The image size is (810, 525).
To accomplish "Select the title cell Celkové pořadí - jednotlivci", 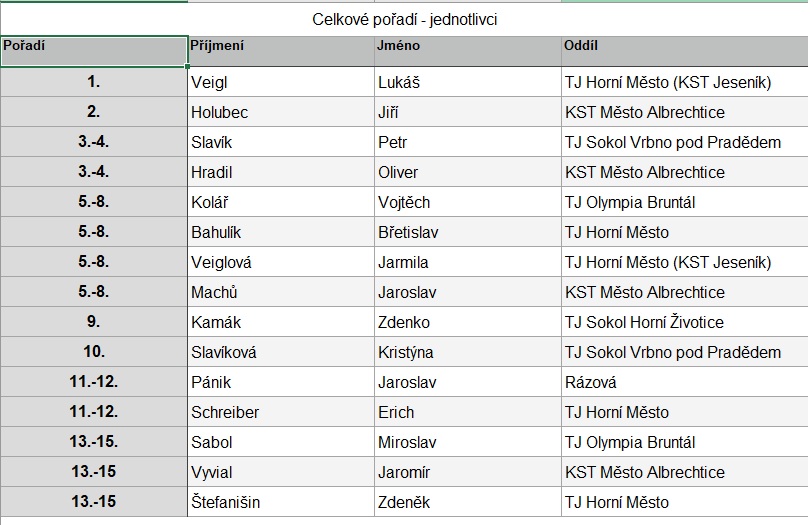I will tap(404, 20).
